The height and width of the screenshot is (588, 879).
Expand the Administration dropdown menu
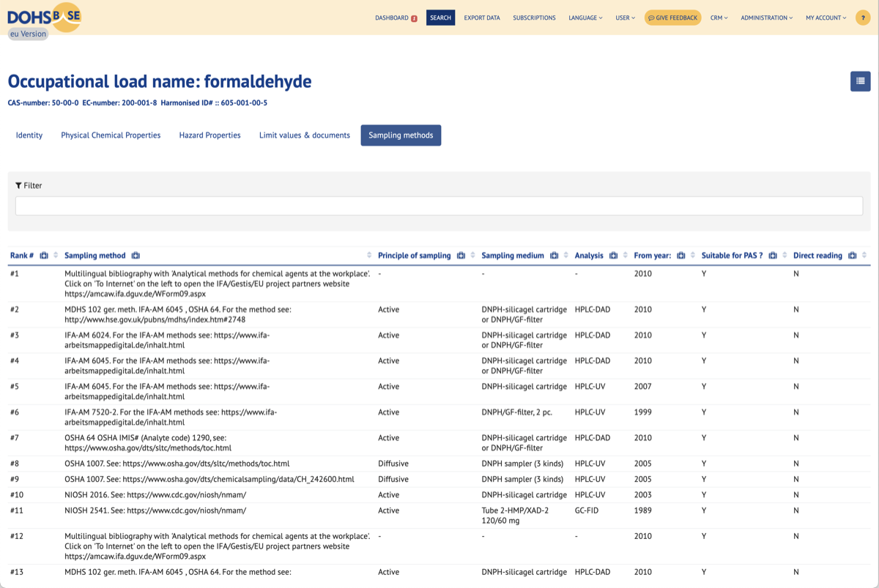(x=766, y=18)
